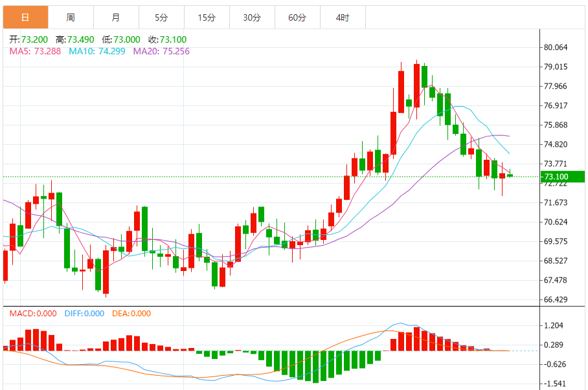Switch to the 月 monthly tab
The width and height of the screenshot is (588, 390).
117,17
